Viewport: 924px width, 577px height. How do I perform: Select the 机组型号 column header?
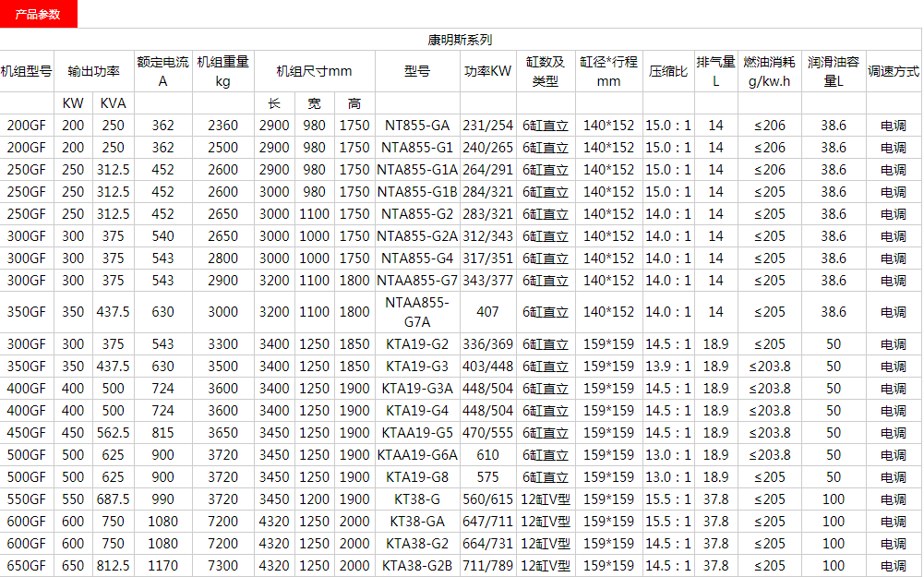(x=27, y=71)
